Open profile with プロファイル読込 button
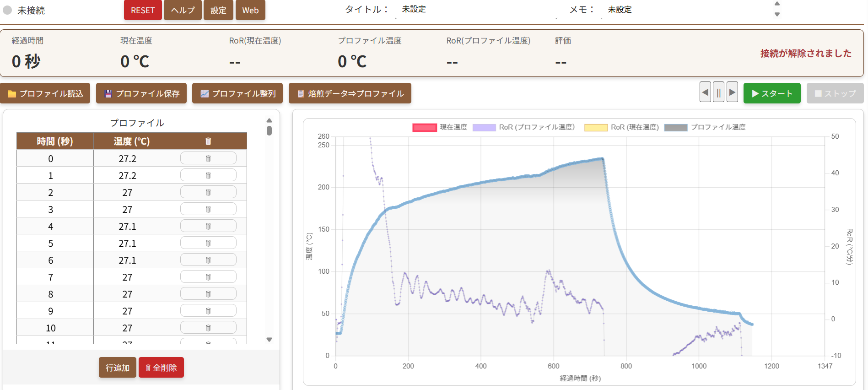This screenshot has height=390, width=868. (45, 93)
